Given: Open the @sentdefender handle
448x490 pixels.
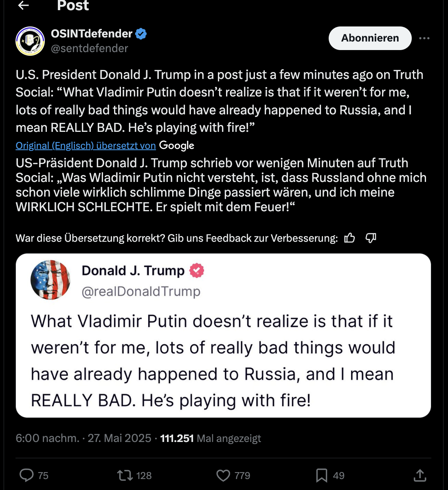Looking at the screenshot, I should point(89,48).
